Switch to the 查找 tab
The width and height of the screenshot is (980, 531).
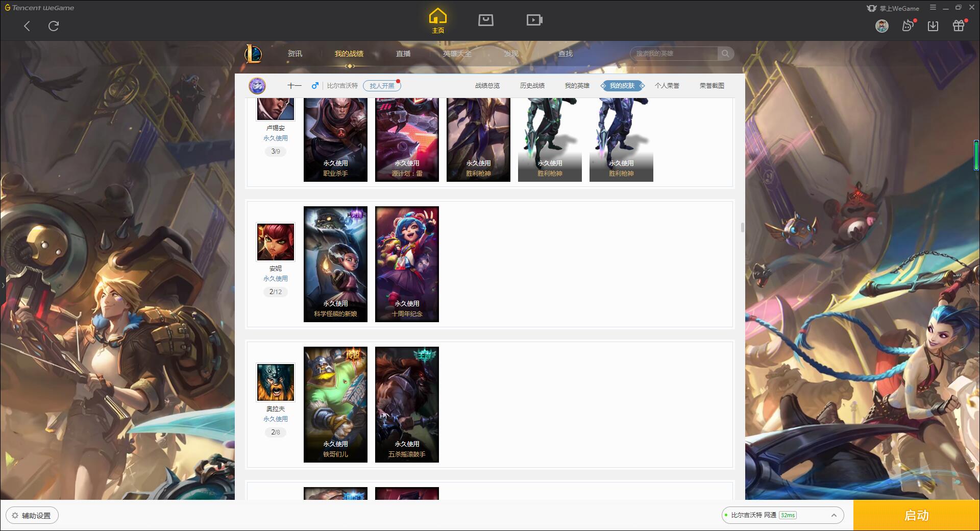566,54
